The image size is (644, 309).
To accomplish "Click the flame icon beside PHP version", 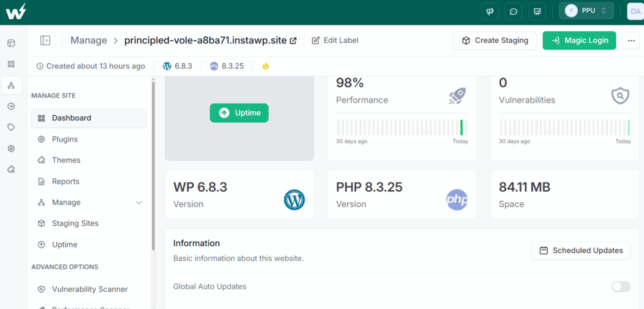I will pos(265,66).
